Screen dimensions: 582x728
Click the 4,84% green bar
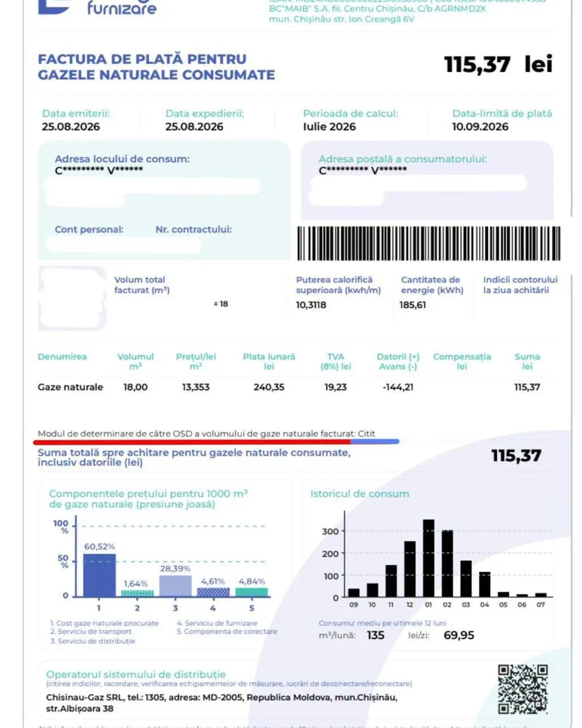[251, 592]
